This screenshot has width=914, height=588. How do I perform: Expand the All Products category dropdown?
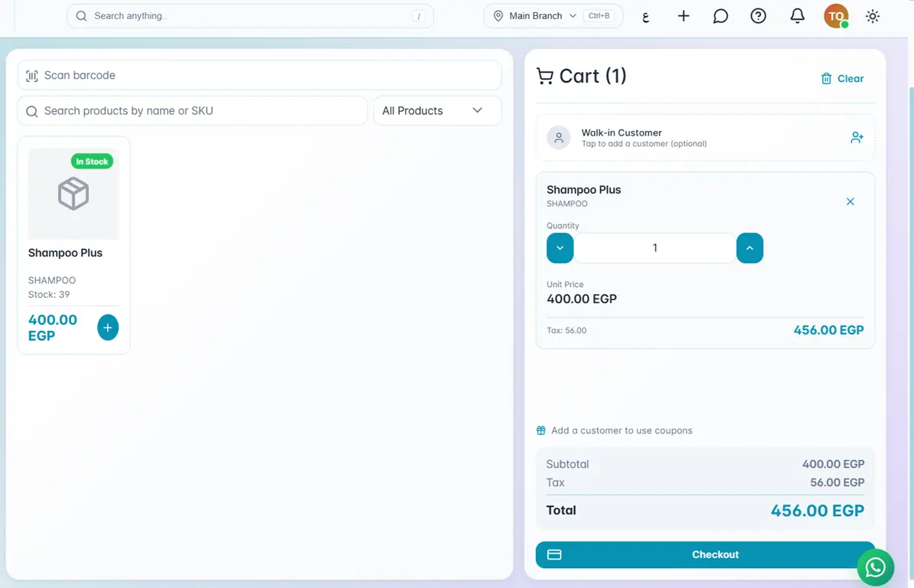tap(437, 111)
